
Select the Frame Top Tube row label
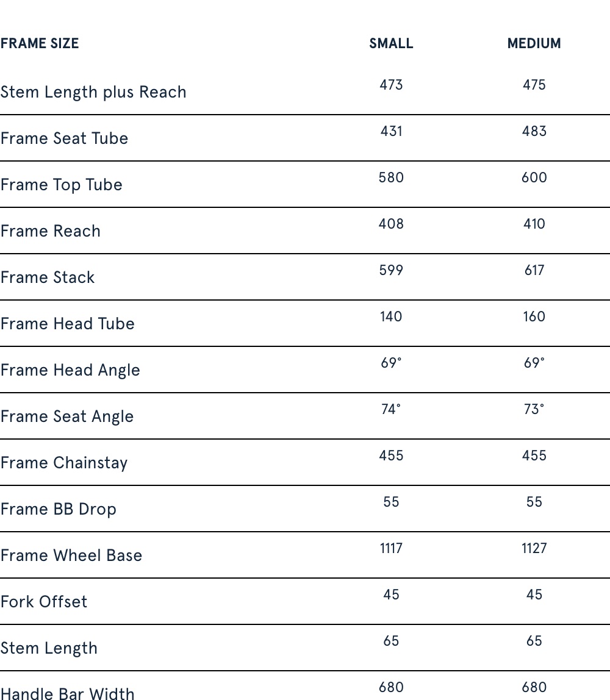(x=61, y=185)
